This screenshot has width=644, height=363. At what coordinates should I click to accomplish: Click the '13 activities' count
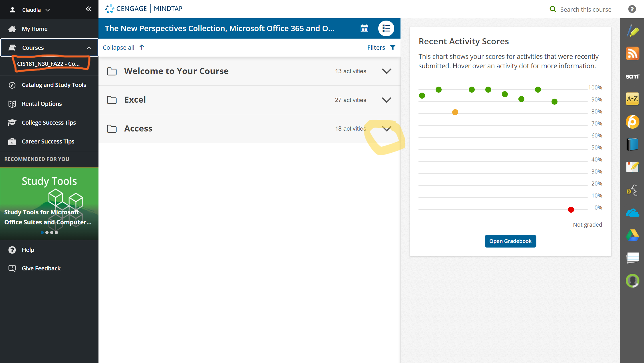click(x=351, y=71)
